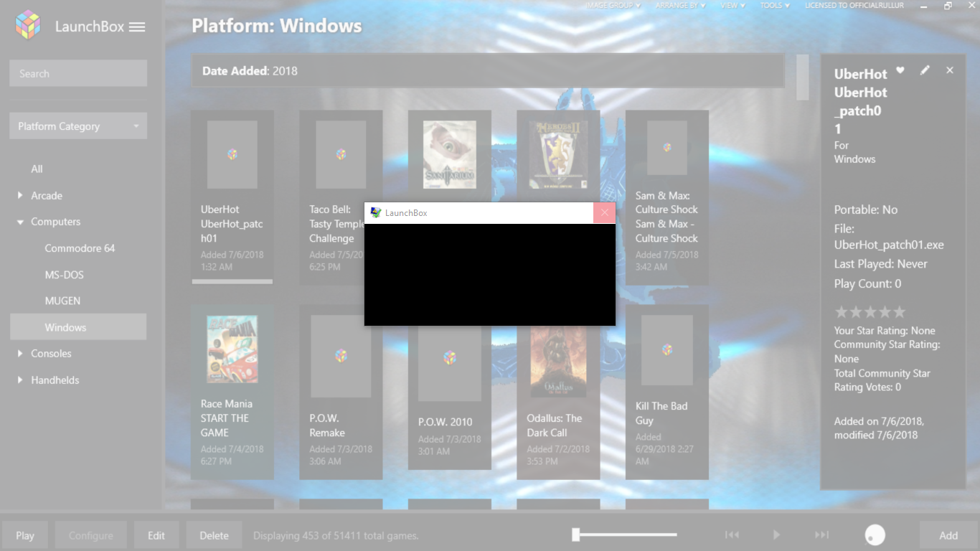The height and width of the screenshot is (551, 980).
Task: Select Kill The Bad Guy tile
Action: 667,392
